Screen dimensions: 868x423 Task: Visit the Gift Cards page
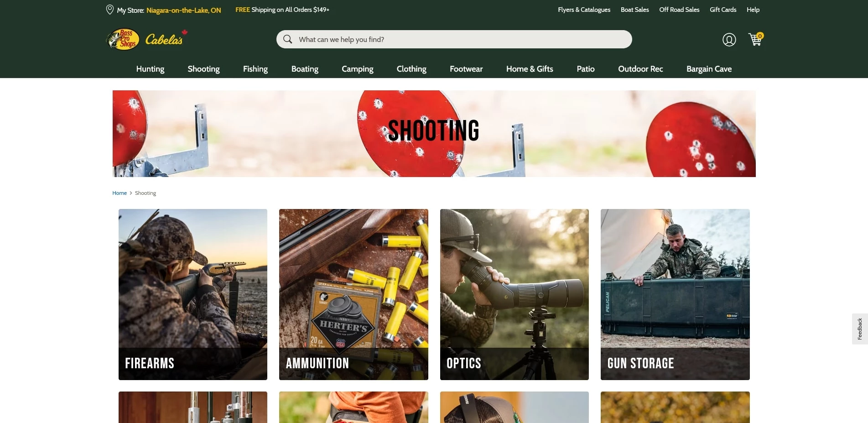point(722,10)
